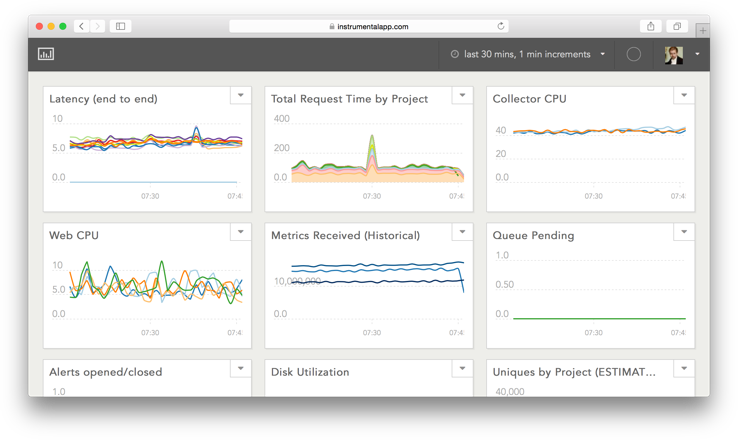This screenshot has height=440, width=738.
Task: Reload the page with the refresh icon
Action: tap(501, 26)
